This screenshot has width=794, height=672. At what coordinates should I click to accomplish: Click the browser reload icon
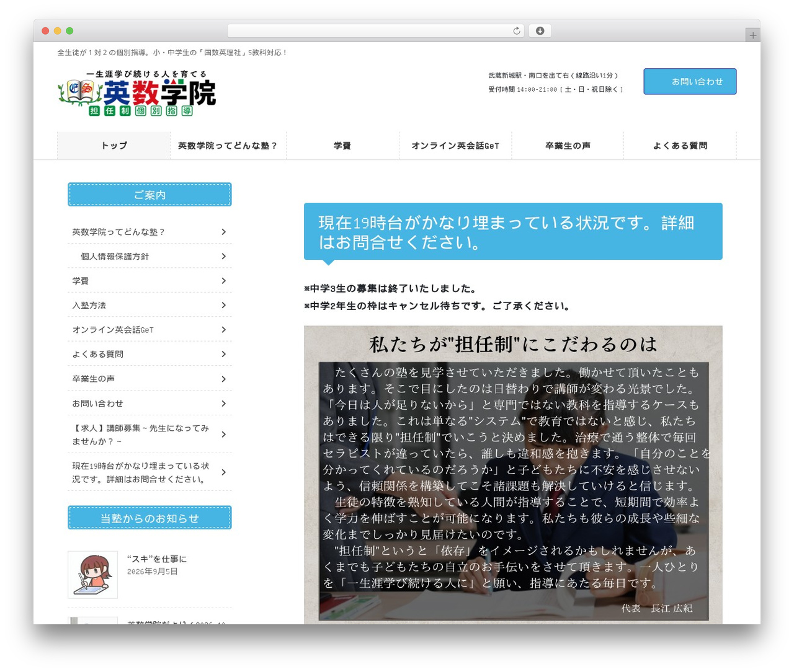coord(516,31)
